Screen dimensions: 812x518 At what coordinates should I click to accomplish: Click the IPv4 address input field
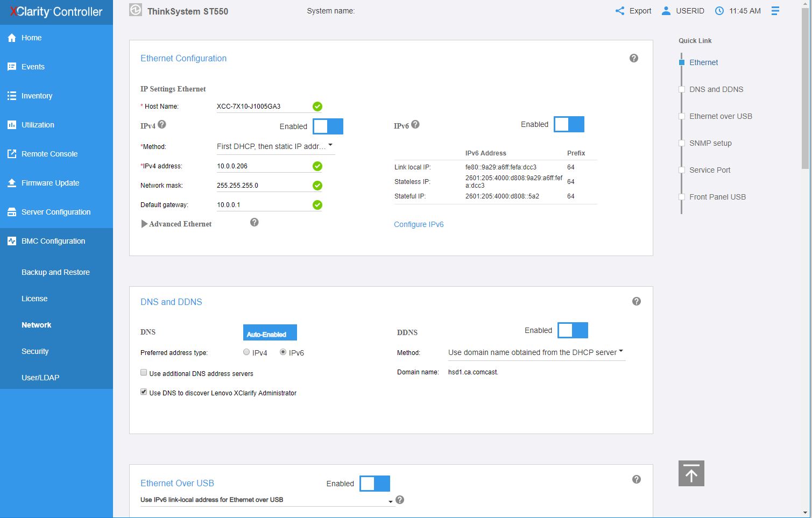click(x=263, y=166)
